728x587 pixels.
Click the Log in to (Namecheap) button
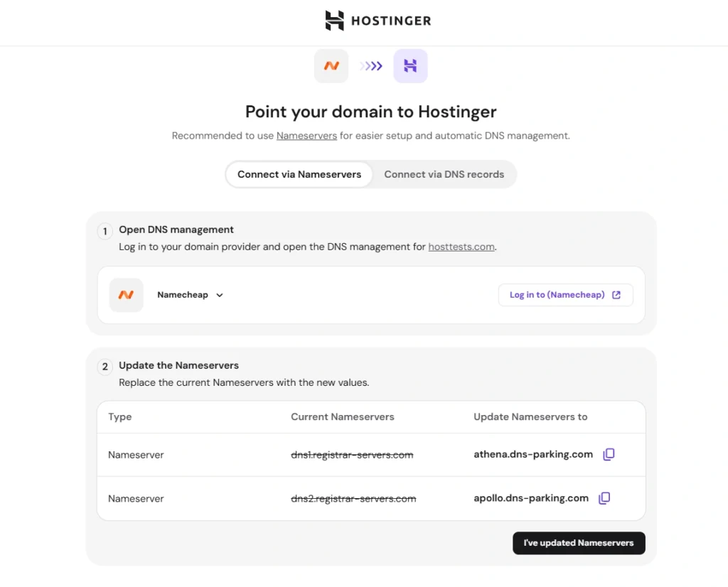(x=565, y=295)
